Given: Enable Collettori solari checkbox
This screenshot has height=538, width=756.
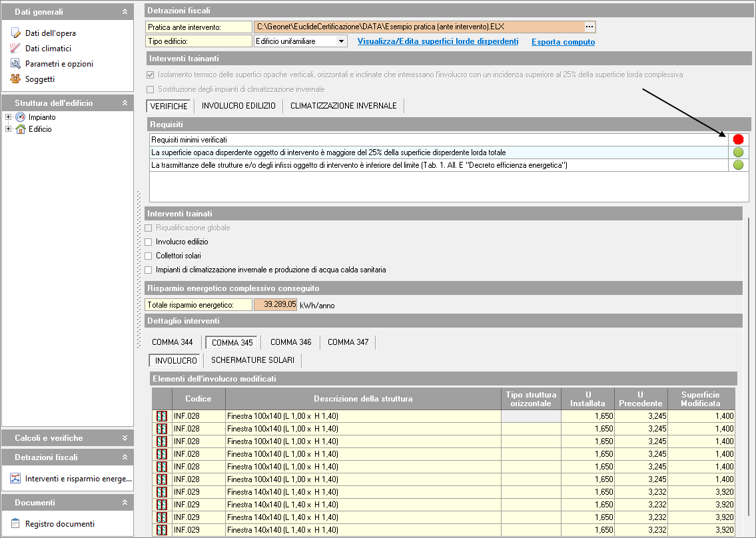Looking at the screenshot, I should 149,256.
